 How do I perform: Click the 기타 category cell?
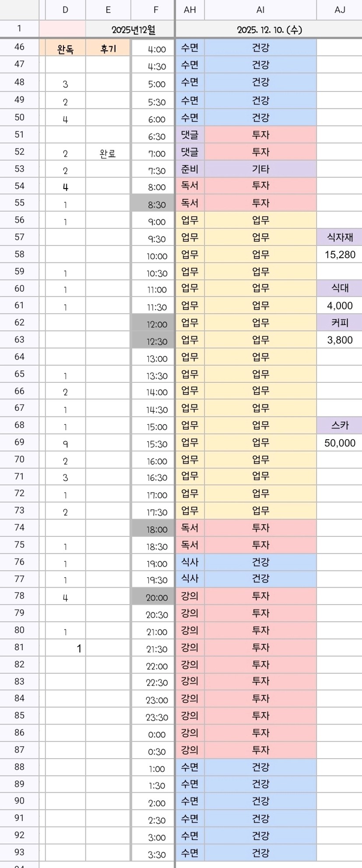(260, 169)
